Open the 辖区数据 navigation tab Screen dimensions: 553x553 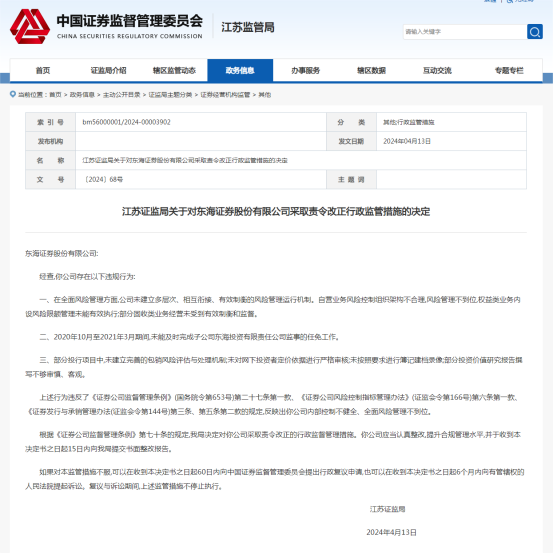pyautogui.click(x=371, y=71)
